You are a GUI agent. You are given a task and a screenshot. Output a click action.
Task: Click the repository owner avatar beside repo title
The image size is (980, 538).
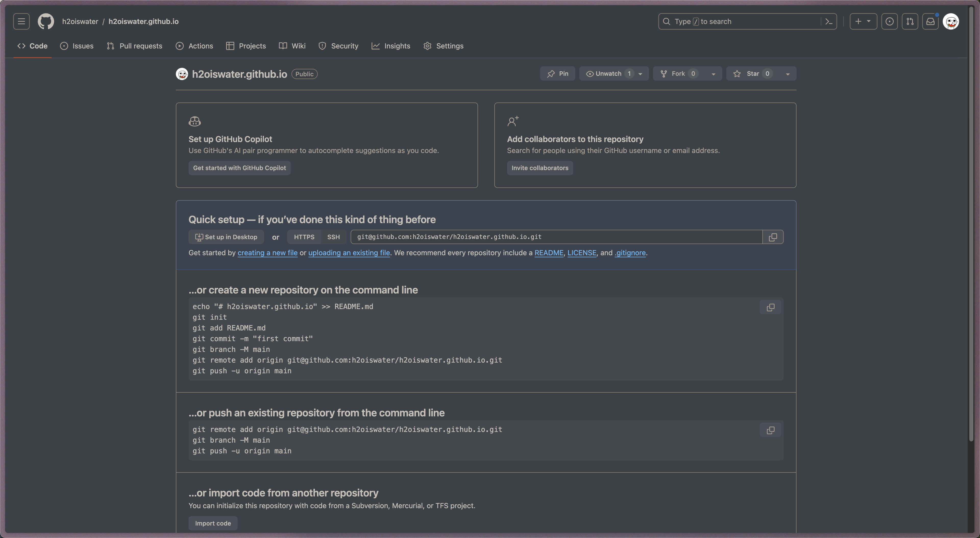(182, 74)
